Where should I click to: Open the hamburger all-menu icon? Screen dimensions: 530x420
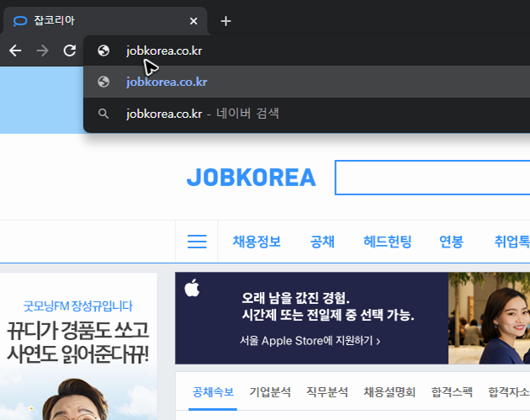tap(197, 242)
